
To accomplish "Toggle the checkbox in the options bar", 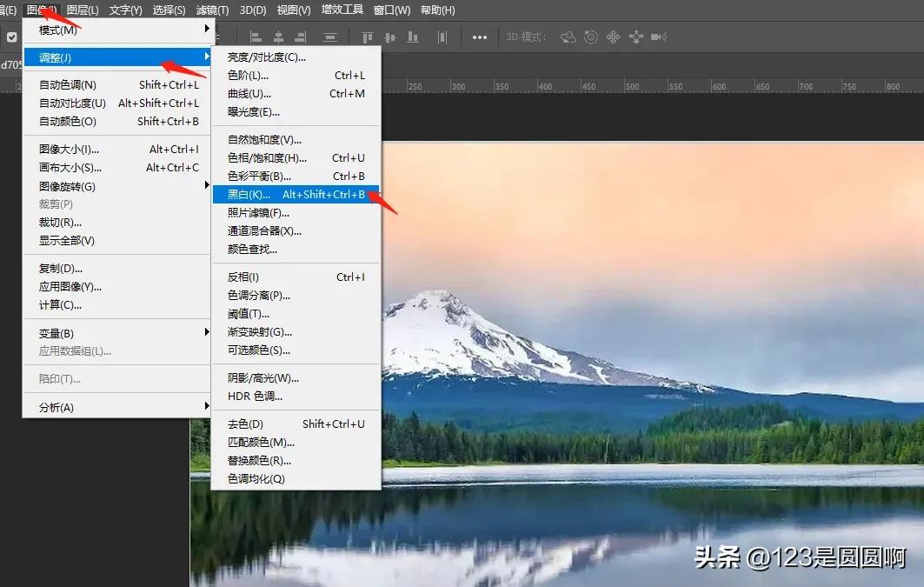I will point(11,37).
